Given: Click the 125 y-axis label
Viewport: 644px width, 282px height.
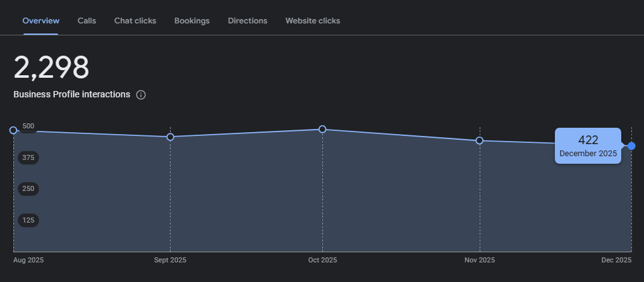Looking at the screenshot, I should [28, 220].
